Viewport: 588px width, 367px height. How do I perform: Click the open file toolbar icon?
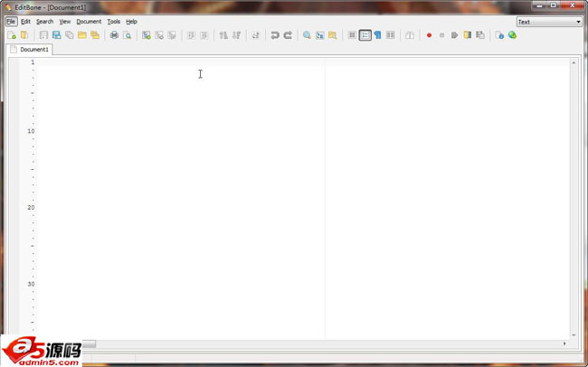coord(24,35)
